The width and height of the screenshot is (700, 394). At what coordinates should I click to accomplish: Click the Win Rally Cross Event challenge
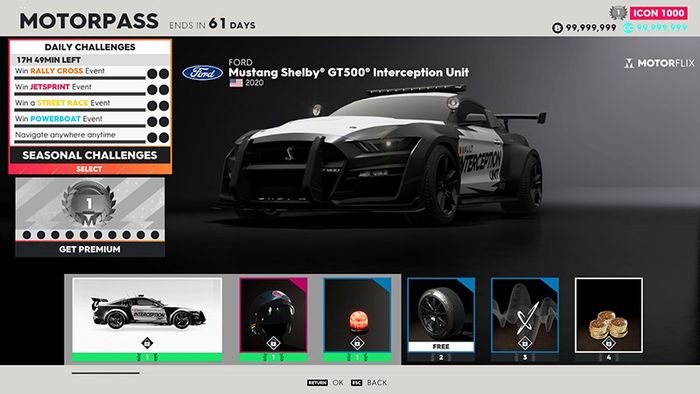(92, 73)
